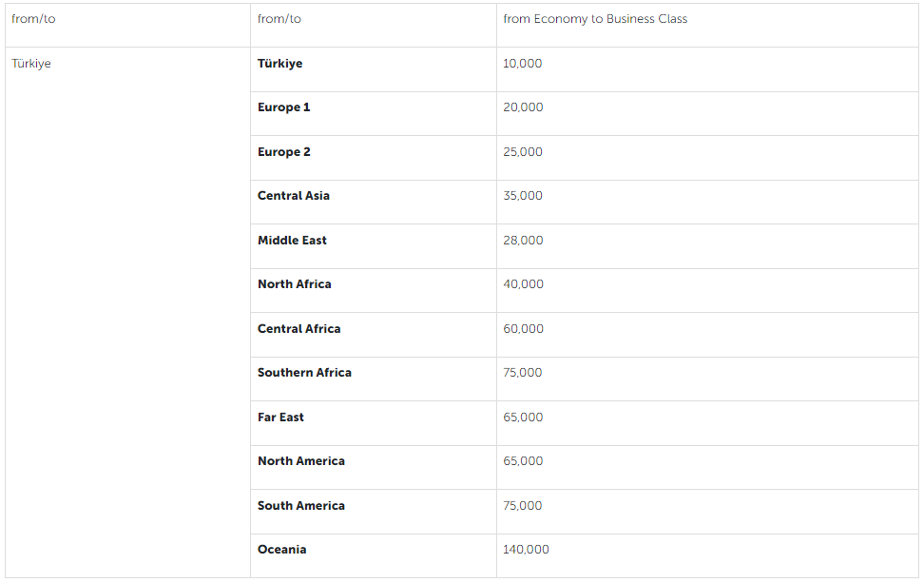Select the Central Asia row label
This screenshot has width=924, height=583.
294,196
